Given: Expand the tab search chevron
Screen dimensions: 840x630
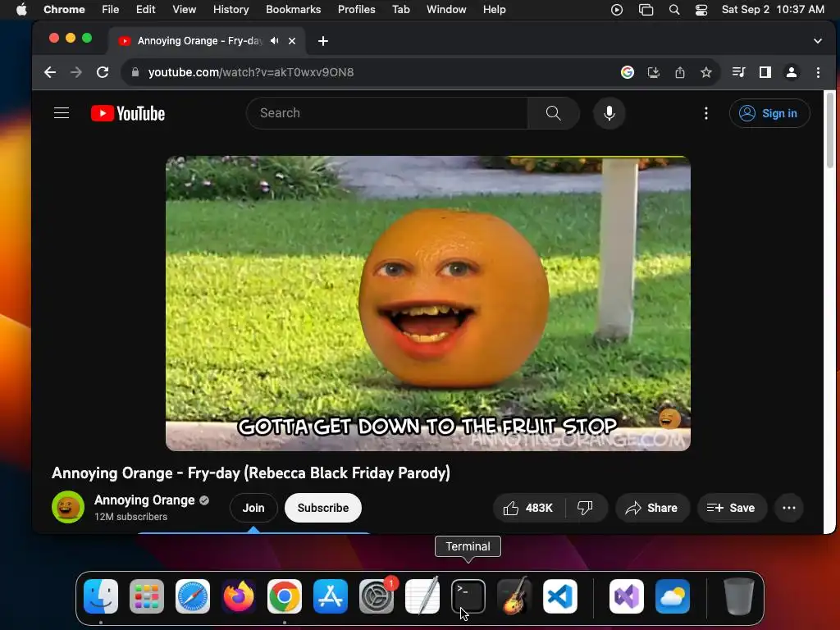Looking at the screenshot, I should tap(818, 41).
